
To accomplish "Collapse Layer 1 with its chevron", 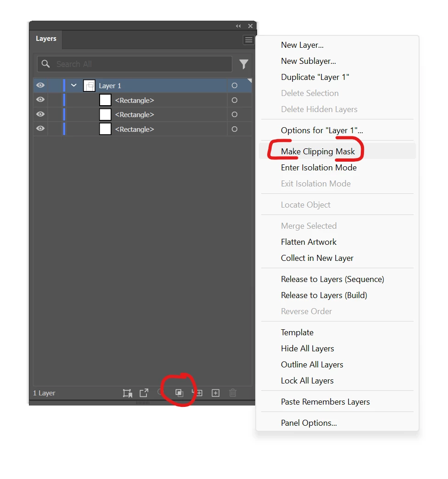I will (x=73, y=85).
